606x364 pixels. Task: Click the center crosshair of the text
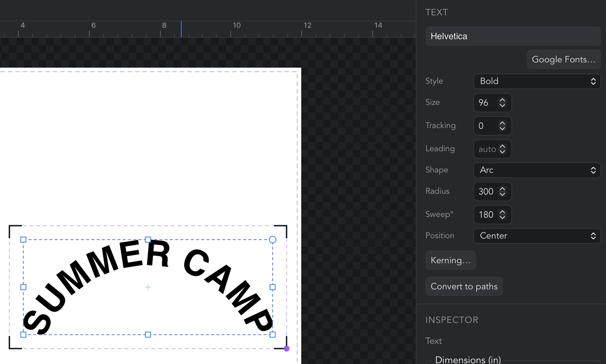[148, 287]
